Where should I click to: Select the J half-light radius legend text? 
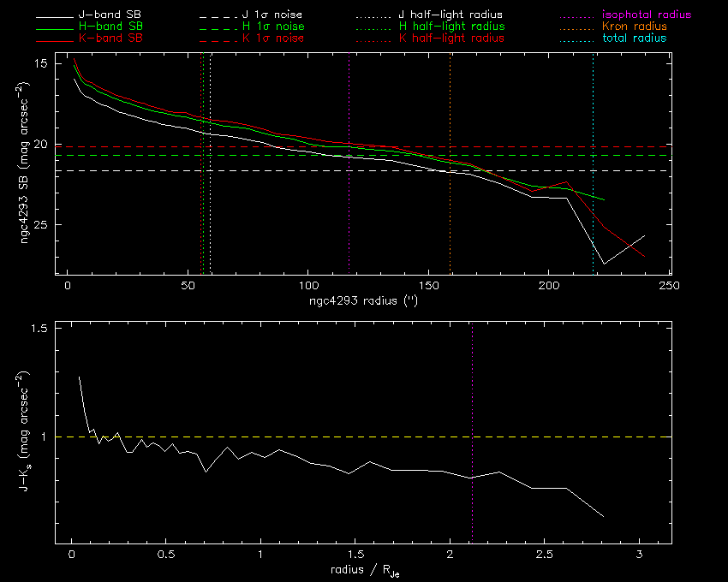(451, 15)
